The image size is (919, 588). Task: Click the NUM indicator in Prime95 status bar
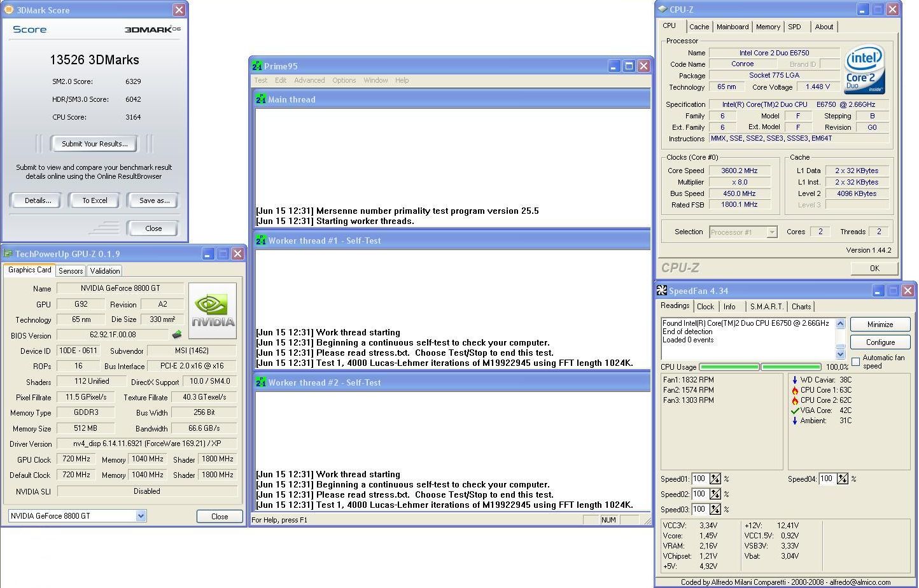coord(609,520)
